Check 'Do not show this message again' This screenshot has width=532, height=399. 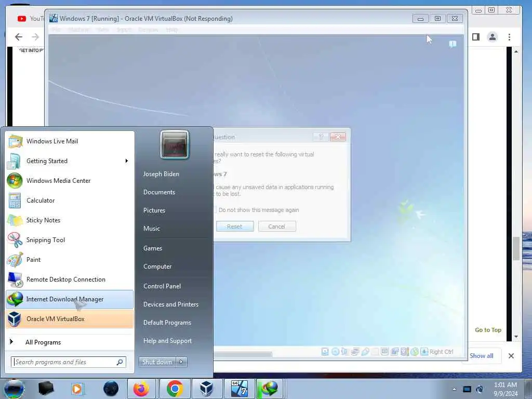click(x=257, y=210)
